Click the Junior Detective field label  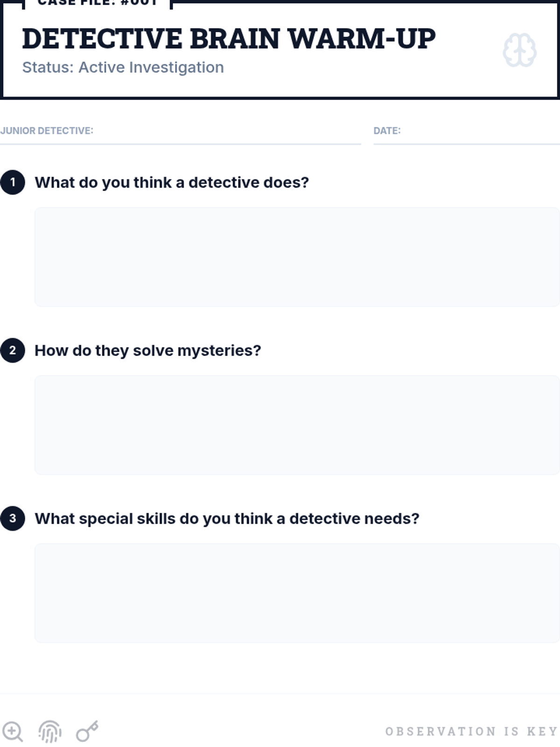[x=47, y=131]
